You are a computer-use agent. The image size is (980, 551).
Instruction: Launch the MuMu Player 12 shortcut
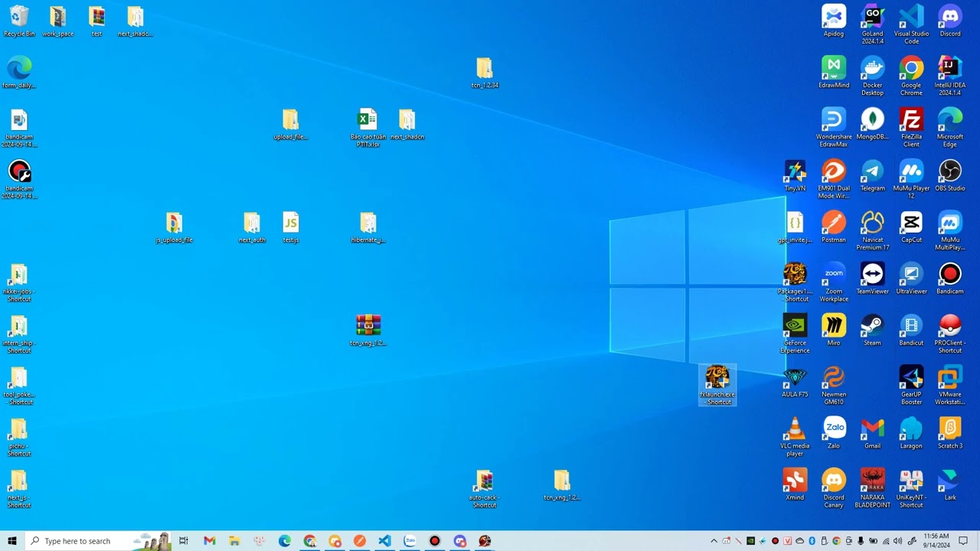(911, 179)
